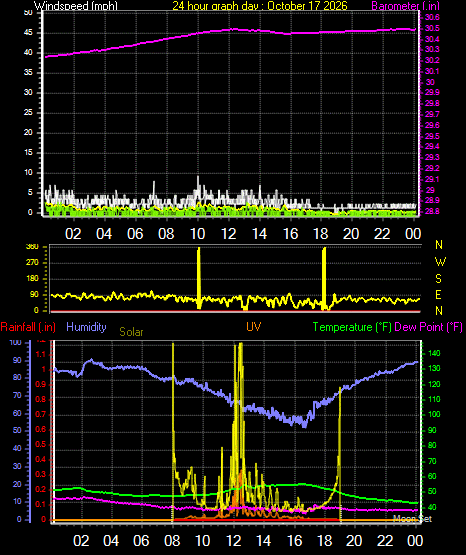This screenshot has height=555, width=466.
Task: Click the S compass direction label
Action: (x=438, y=279)
